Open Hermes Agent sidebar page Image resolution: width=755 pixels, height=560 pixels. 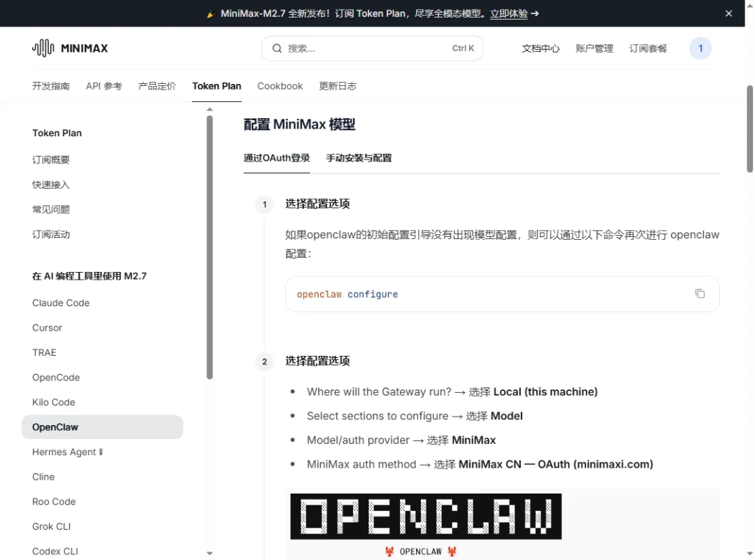[67, 452]
